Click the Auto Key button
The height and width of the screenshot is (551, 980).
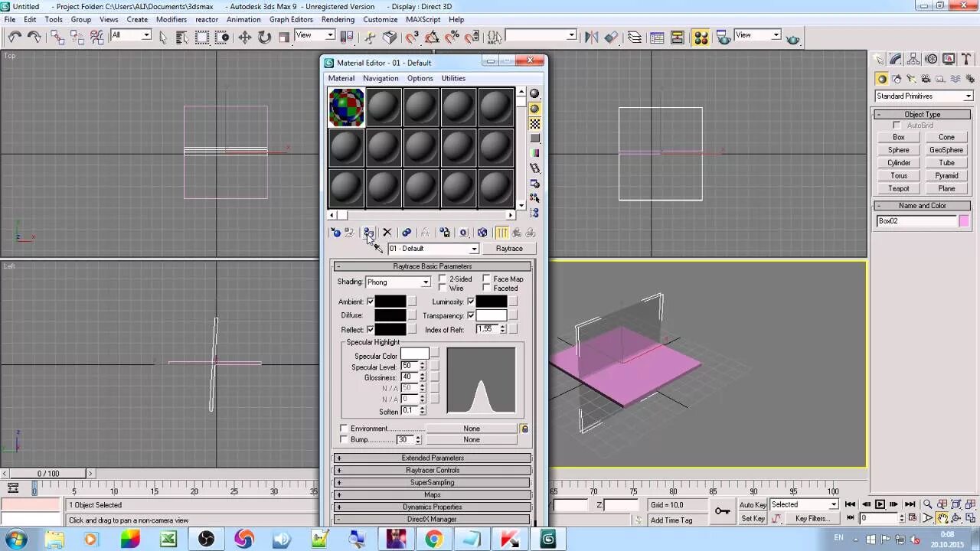coord(753,505)
